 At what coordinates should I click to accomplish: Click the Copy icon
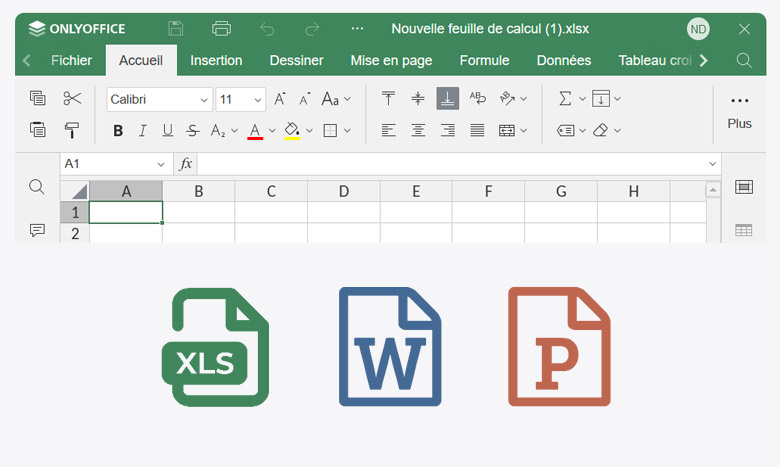pyautogui.click(x=37, y=98)
